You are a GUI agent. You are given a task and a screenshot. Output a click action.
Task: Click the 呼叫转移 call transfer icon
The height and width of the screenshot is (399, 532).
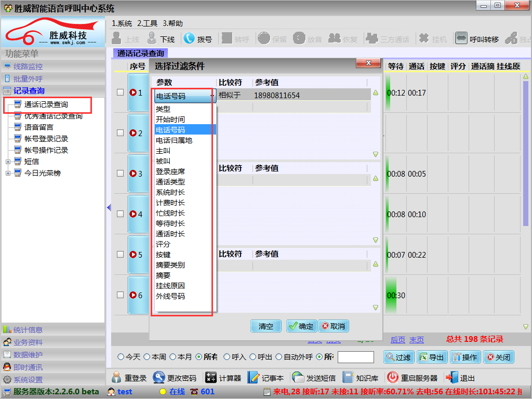(461, 38)
